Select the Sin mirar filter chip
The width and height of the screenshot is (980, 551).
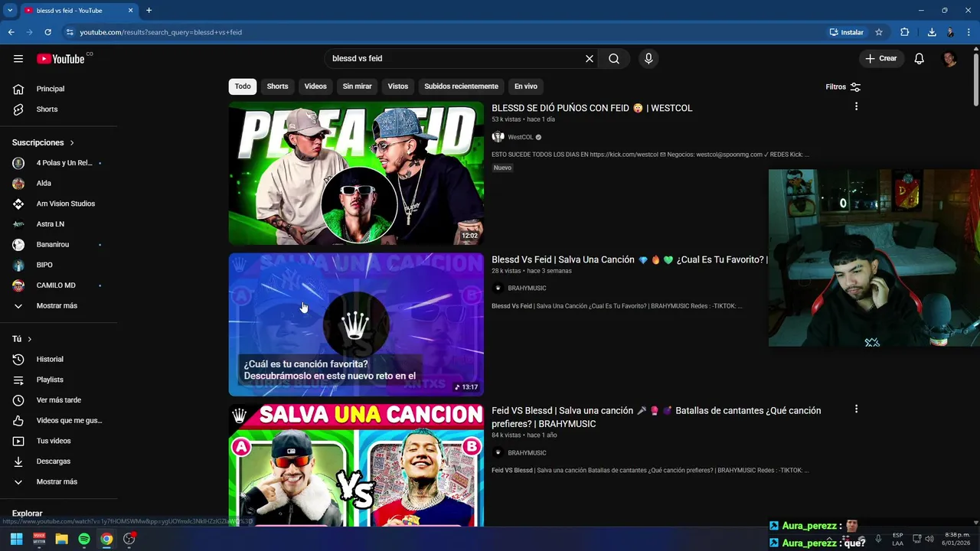click(357, 86)
